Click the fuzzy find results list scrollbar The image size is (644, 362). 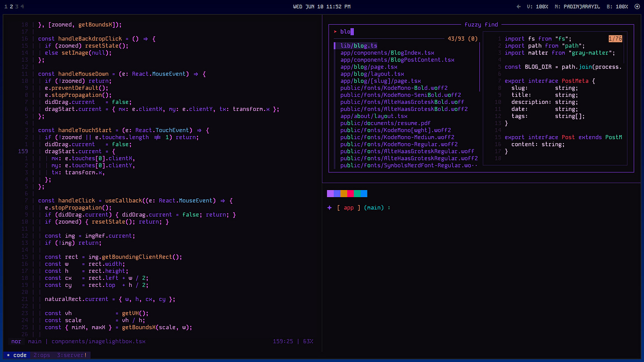tap(480, 67)
